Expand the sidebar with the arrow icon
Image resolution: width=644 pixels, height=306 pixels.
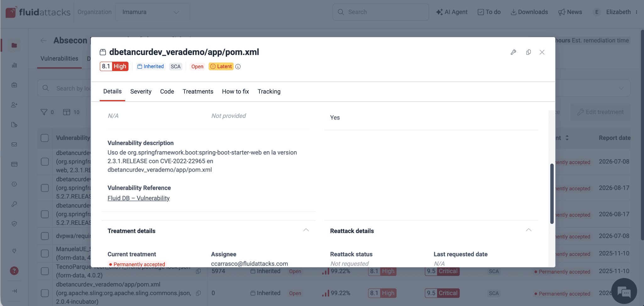coord(14,291)
